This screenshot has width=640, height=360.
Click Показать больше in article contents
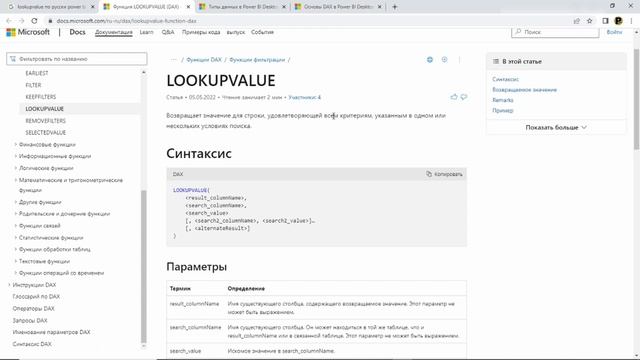tap(556, 127)
